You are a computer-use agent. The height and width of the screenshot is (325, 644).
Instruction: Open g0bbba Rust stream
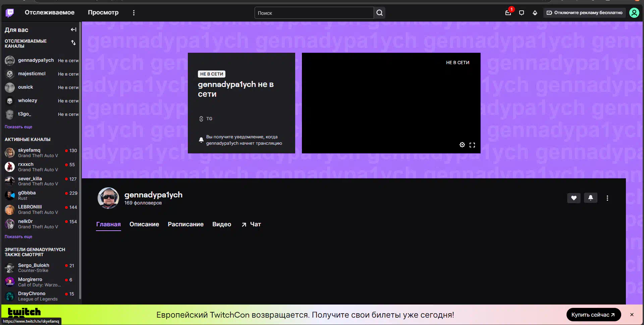(41, 195)
